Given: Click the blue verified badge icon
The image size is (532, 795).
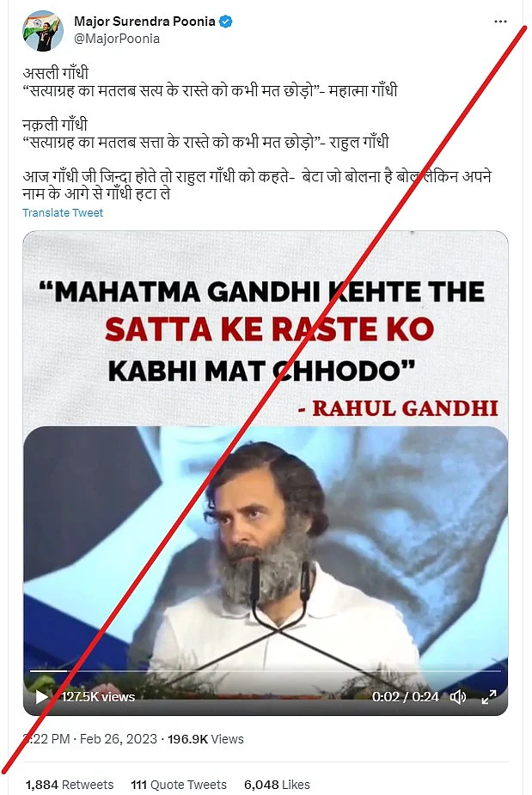Looking at the screenshot, I should 225,21.
